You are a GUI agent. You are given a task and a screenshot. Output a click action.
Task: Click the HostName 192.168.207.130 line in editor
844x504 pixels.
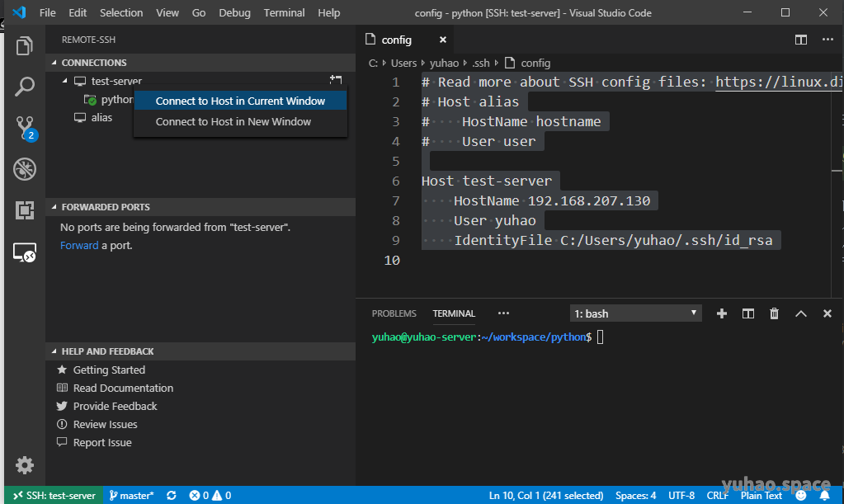pyautogui.click(x=552, y=200)
